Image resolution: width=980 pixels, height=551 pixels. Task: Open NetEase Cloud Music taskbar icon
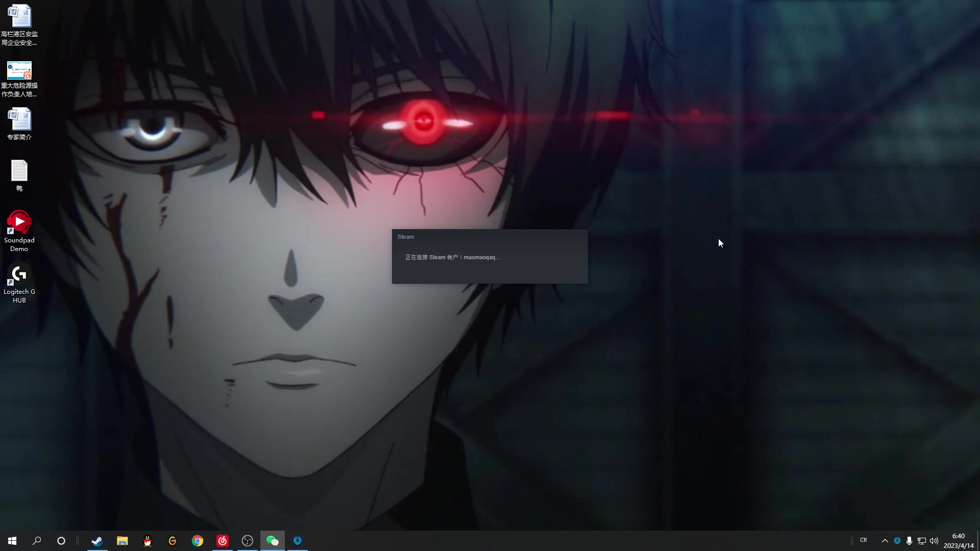point(223,541)
